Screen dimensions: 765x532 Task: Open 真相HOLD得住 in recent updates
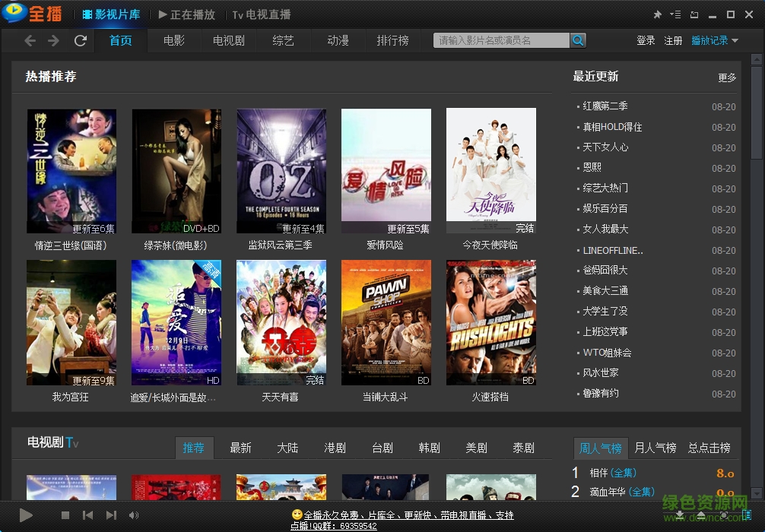pyautogui.click(x=612, y=127)
